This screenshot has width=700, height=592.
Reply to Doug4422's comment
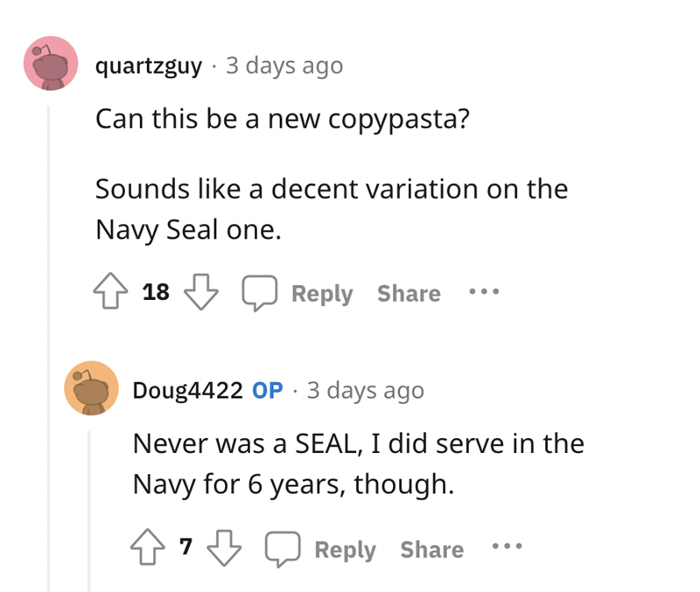click(x=345, y=550)
